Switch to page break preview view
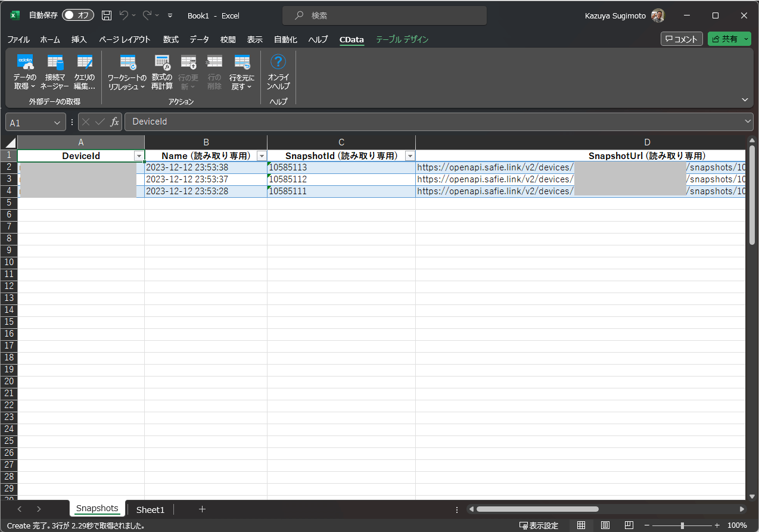The width and height of the screenshot is (759, 532). point(629,525)
